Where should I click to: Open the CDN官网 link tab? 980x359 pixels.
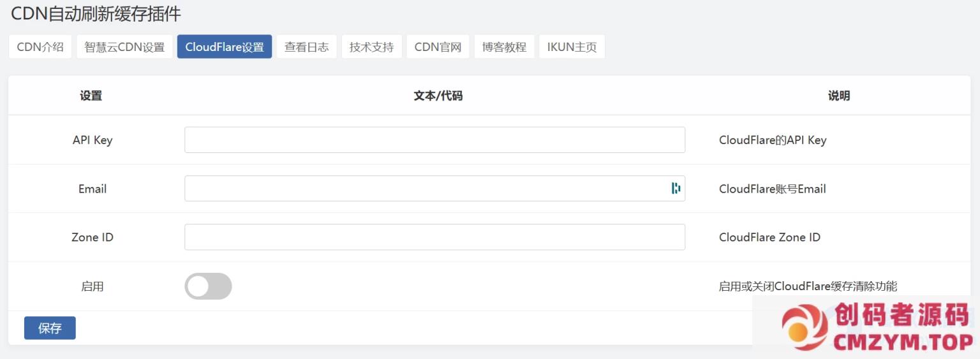(438, 47)
